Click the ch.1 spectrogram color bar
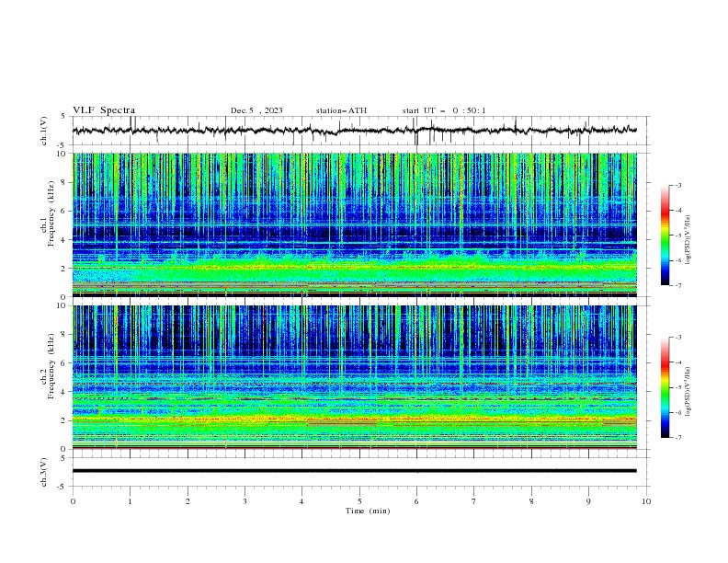This screenshot has width=728, height=563. click(x=665, y=236)
